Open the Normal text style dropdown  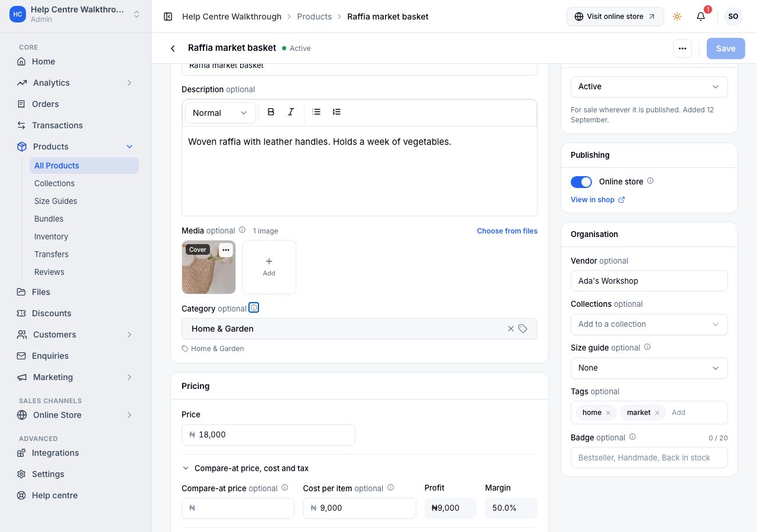pos(221,113)
